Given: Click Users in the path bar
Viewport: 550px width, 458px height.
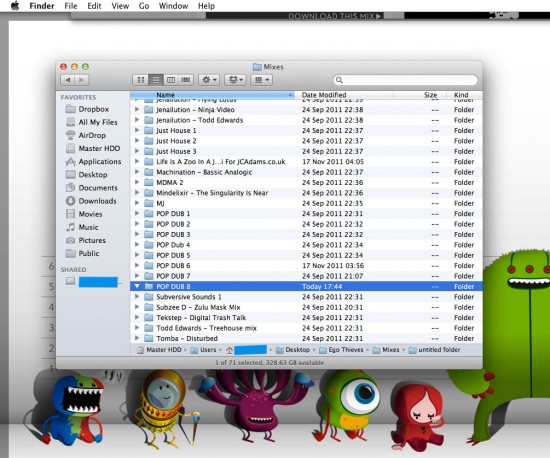Looking at the screenshot, I should [203, 350].
